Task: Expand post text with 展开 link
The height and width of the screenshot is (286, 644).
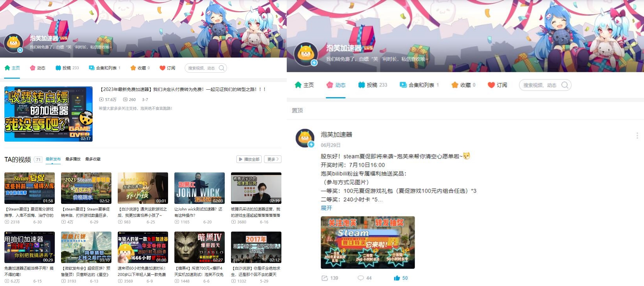Action: [326, 208]
